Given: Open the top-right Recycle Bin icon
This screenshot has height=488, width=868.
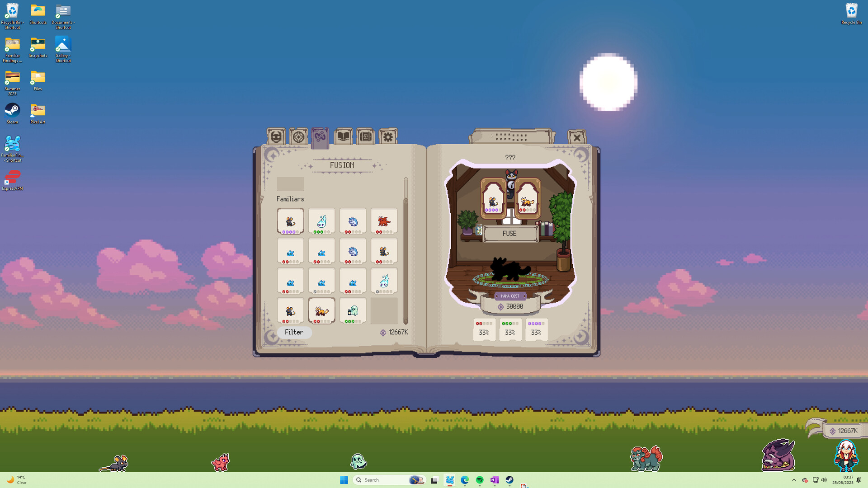Looking at the screenshot, I should [851, 14].
